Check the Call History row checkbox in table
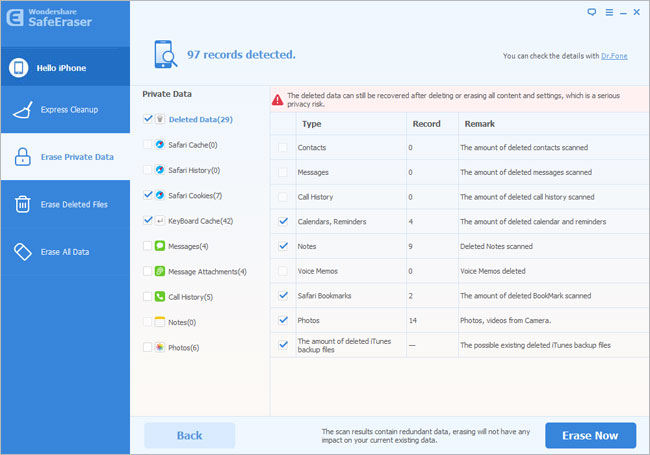The image size is (650, 455). point(283,197)
